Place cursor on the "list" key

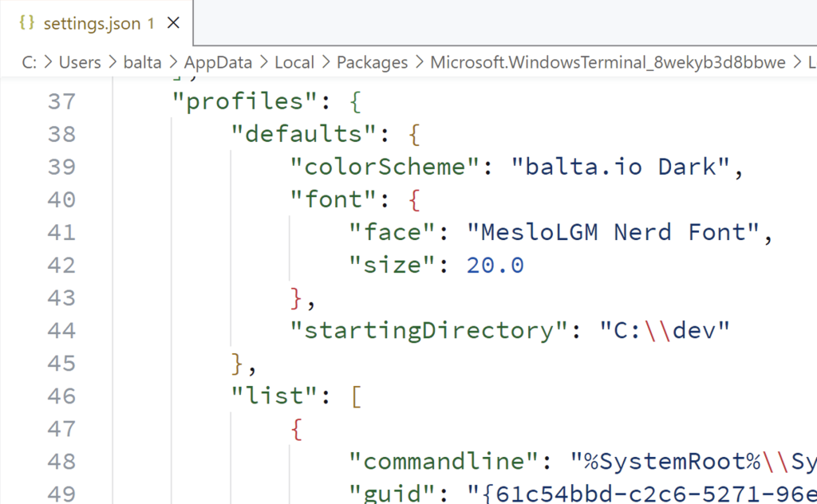point(274,396)
